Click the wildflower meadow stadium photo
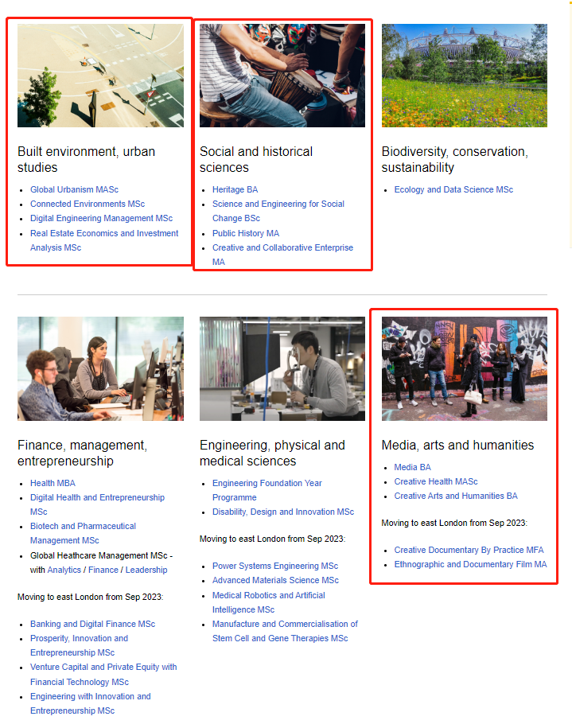 (465, 76)
